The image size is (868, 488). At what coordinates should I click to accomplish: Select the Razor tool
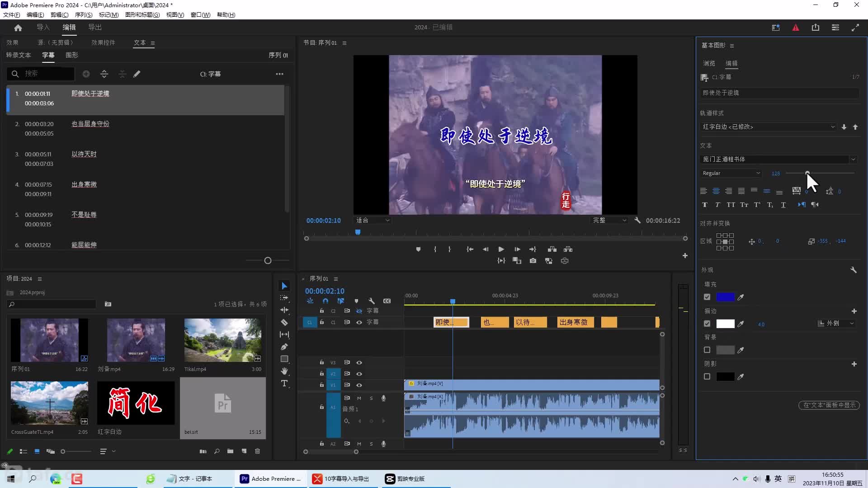pyautogui.click(x=284, y=322)
